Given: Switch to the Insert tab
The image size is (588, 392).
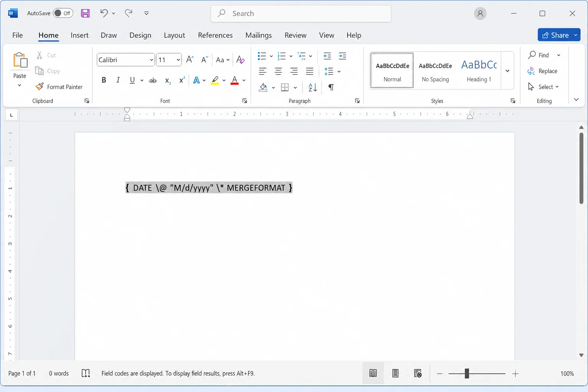Looking at the screenshot, I should [80, 35].
